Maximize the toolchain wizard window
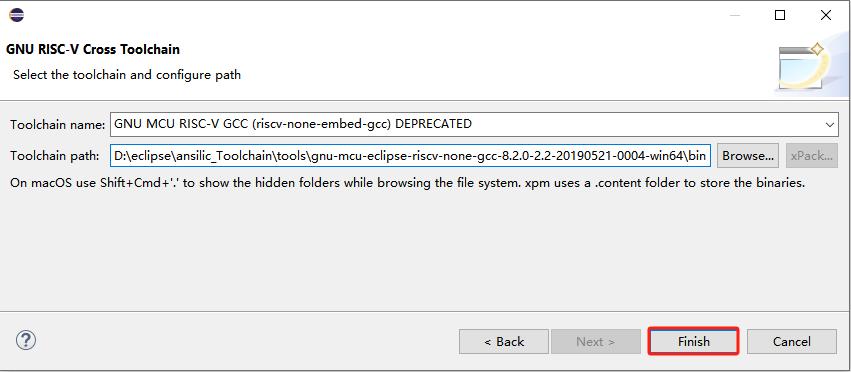Screen dimensions: 851x372 click(780, 15)
